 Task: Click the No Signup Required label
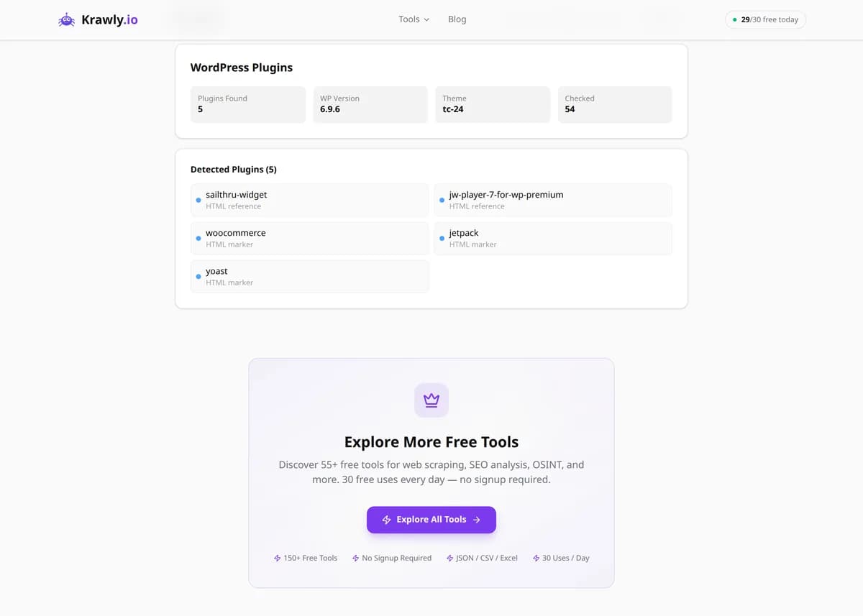(397, 558)
